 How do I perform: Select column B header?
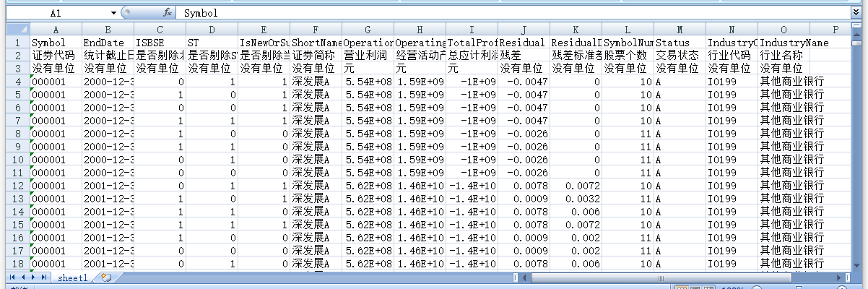click(x=108, y=30)
